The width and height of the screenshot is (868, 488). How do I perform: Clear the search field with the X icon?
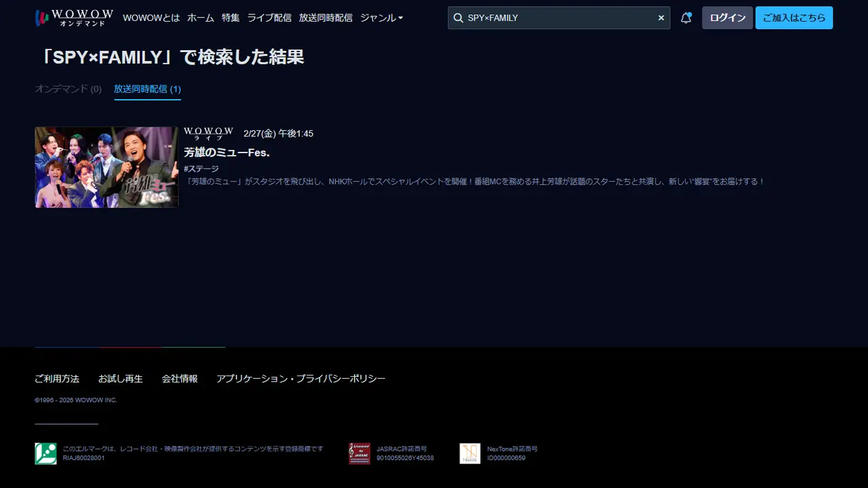[x=661, y=18]
